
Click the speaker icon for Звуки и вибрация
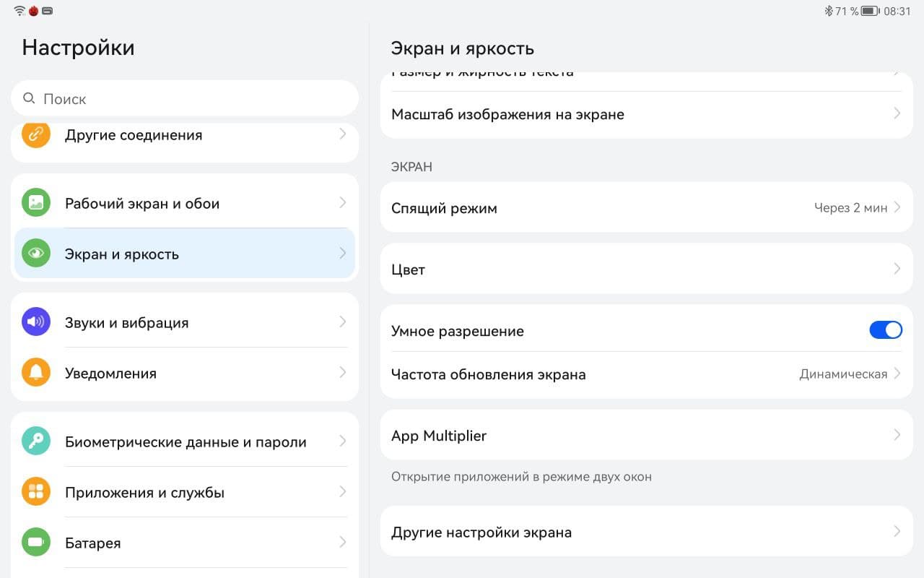coord(36,322)
